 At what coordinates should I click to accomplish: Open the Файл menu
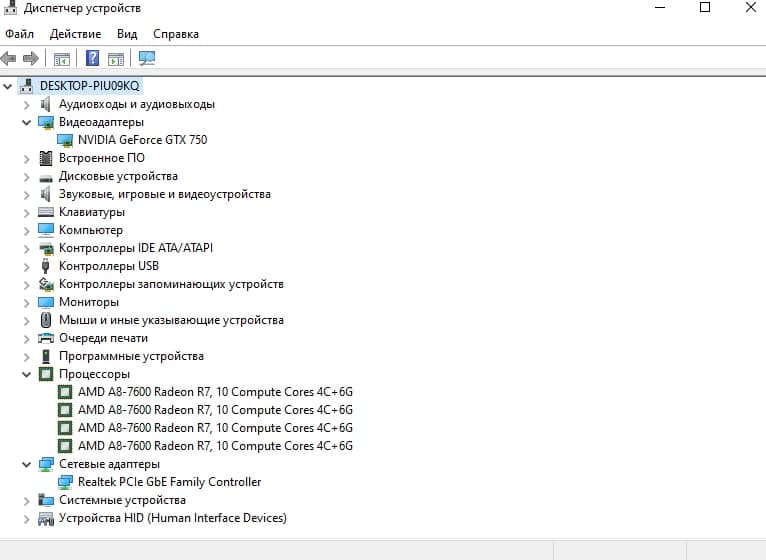pyautogui.click(x=19, y=34)
